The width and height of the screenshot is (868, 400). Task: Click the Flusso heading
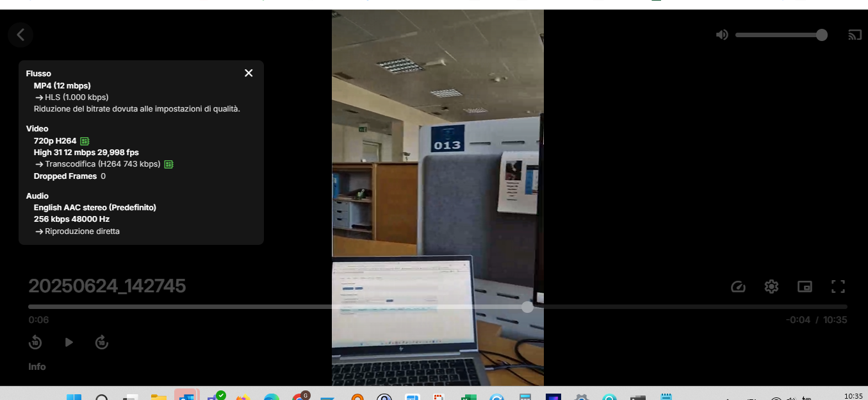(x=38, y=74)
